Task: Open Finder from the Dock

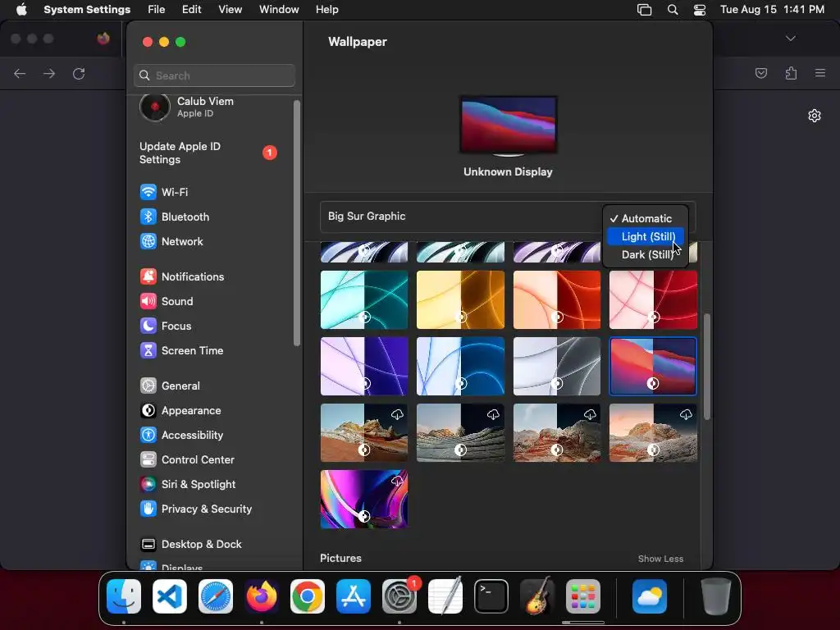Action: point(124,596)
